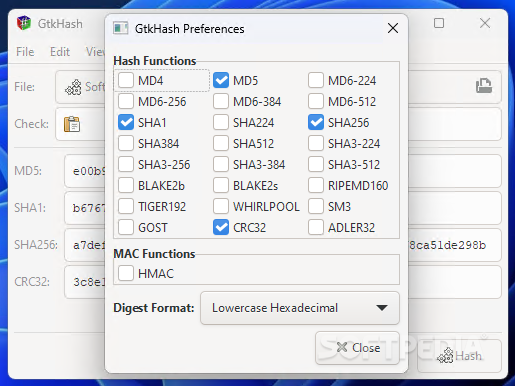Image resolution: width=515 pixels, height=386 pixels.
Task: Maximize the GtkHash main window
Action: coord(439,23)
